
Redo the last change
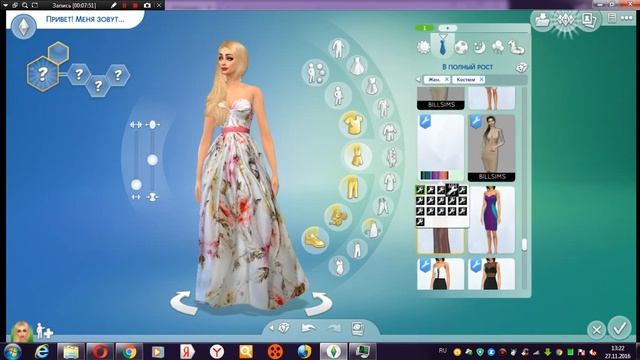pyautogui.click(x=334, y=328)
